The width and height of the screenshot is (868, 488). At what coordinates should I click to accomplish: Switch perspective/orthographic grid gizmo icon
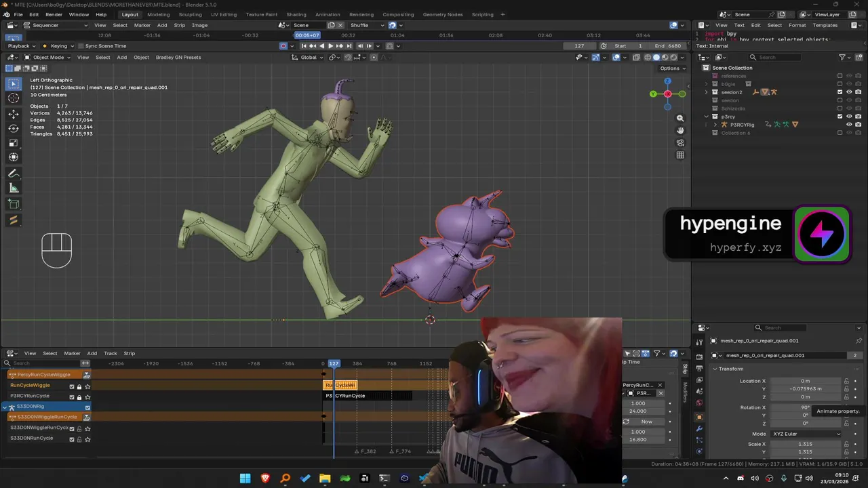[680, 155]
